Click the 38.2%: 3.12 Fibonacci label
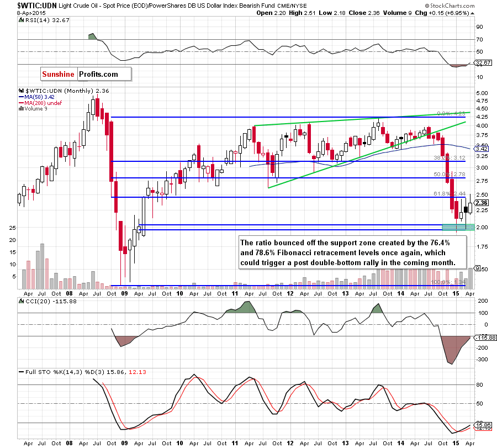Screen dimensions: 497x448 tap(450, 157)
